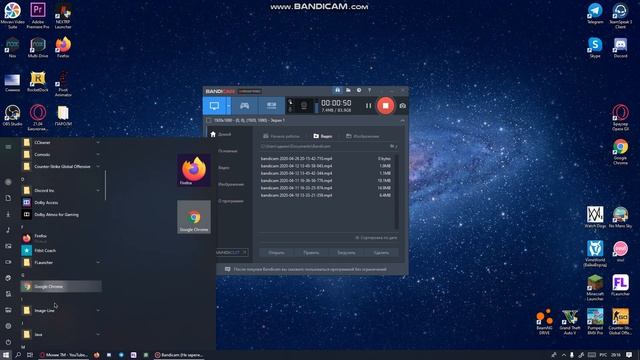The width and height of the screenshot is (640, 360).
Task: Open the Settings gear in the Start menu rail
Action: click(x=8, y=326)
